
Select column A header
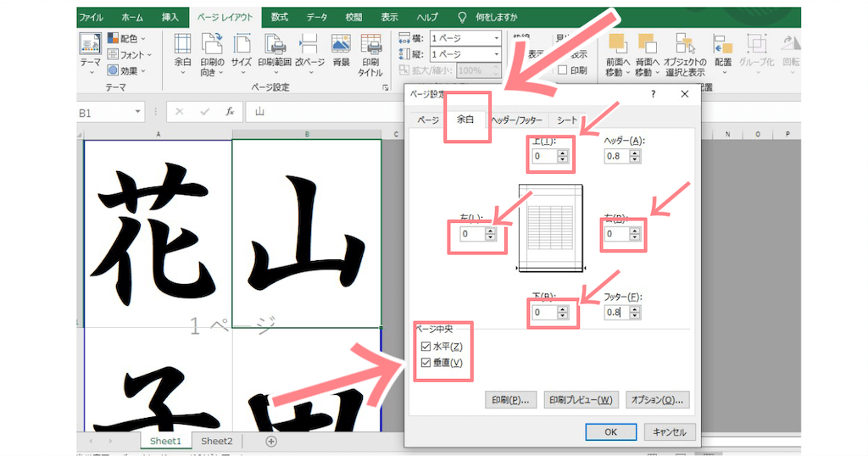(x=159, y=135)
